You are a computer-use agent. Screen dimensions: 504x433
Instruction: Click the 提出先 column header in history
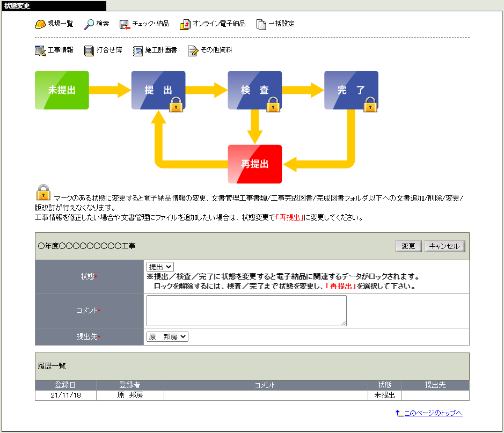(435, 385)
